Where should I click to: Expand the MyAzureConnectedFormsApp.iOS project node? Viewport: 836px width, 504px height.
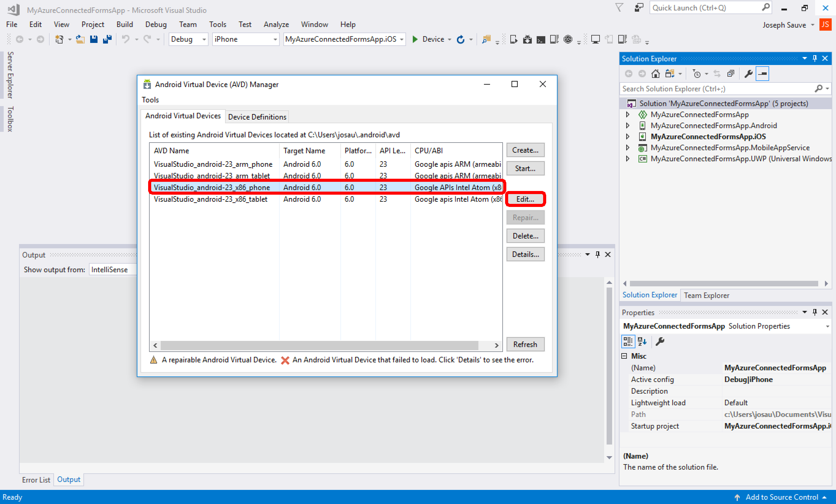(628, 137)
